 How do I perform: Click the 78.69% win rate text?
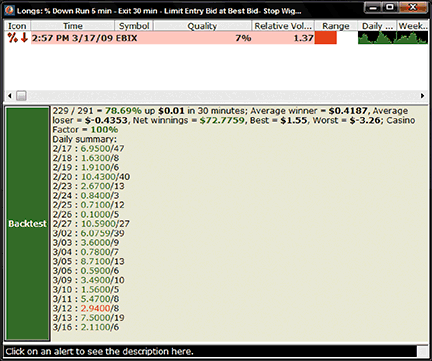[x=123, y=111]
